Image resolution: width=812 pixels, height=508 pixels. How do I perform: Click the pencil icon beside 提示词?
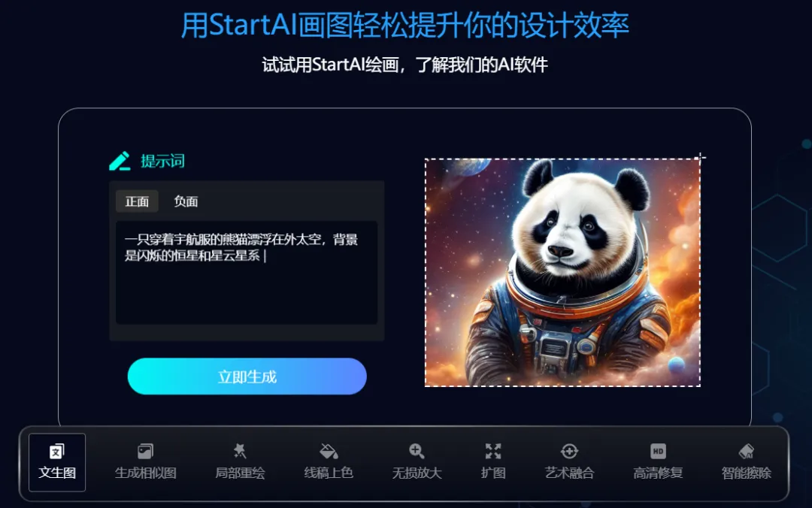pos(120,161)
